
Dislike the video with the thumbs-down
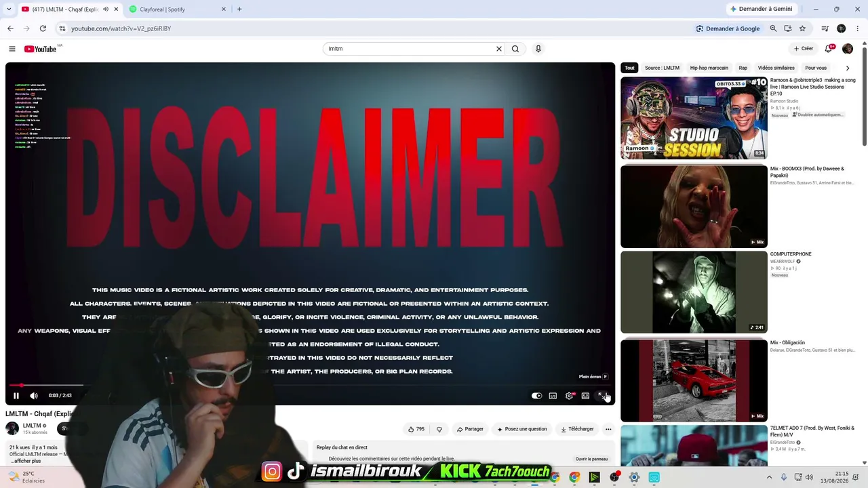(x=439, y=429)
